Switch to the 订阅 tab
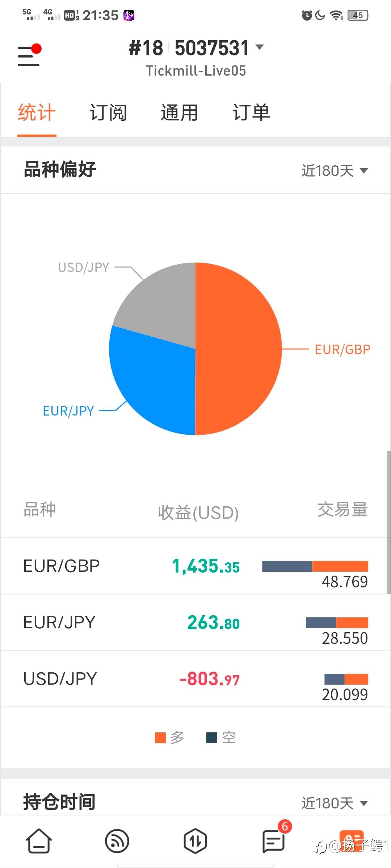This screenshot has width=391, height=868. pos(108,112)
